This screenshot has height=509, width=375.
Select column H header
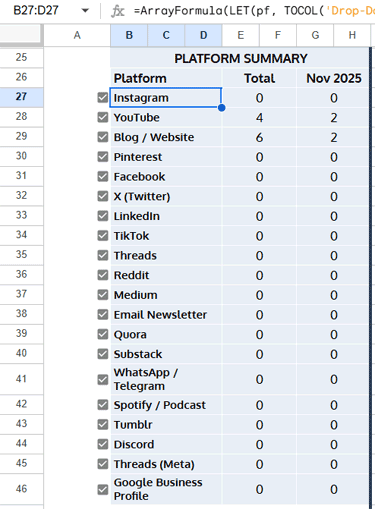[x=352, y=35]
